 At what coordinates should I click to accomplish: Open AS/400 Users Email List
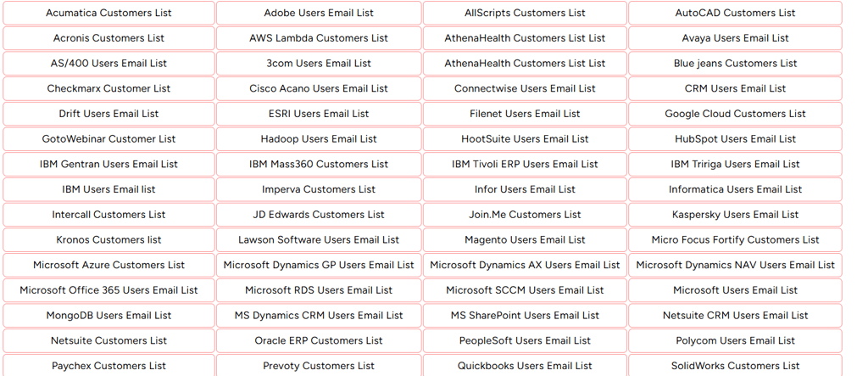pos(108,64)
